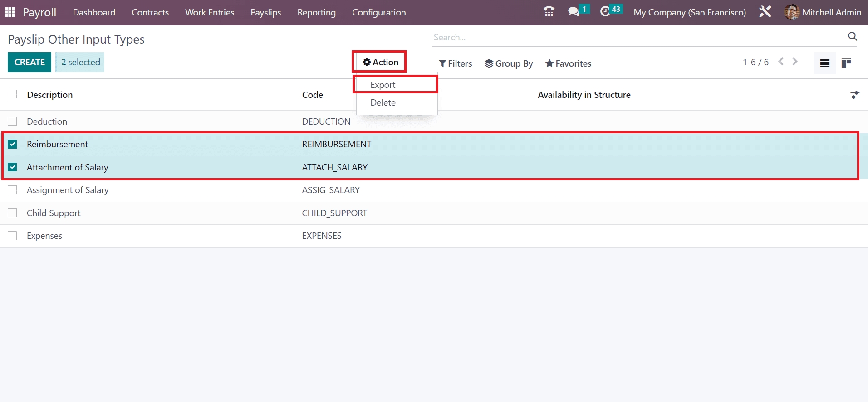Expand the Filters dropdown

pyautogui.click(x=456, y=63)
